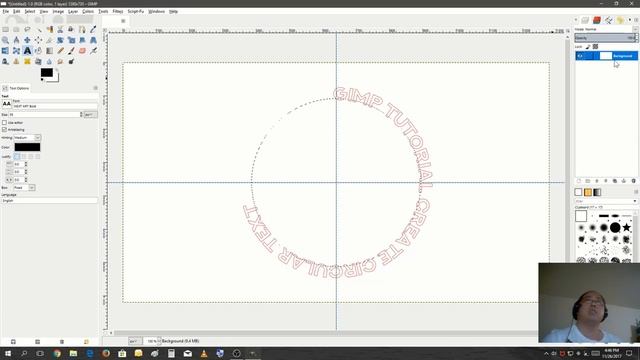Open the layer Mode dropdown
Viewport: 640px width, 360px height.
coord(606,29)
